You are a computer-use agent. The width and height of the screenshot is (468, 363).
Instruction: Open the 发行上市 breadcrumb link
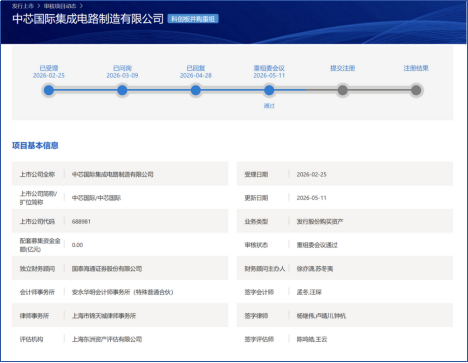click(x=23, y=6)
